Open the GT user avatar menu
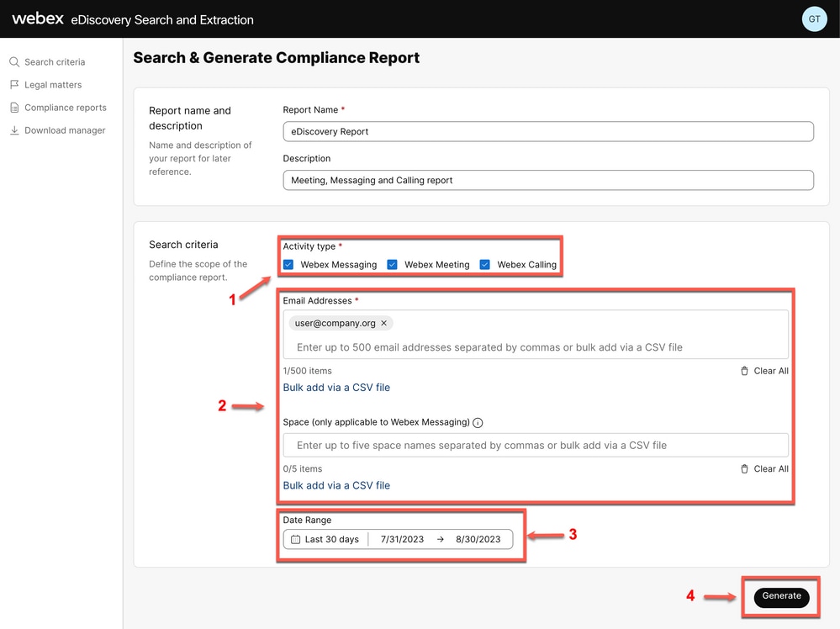Viewport: 840px width, 629px height. [814, 18]
